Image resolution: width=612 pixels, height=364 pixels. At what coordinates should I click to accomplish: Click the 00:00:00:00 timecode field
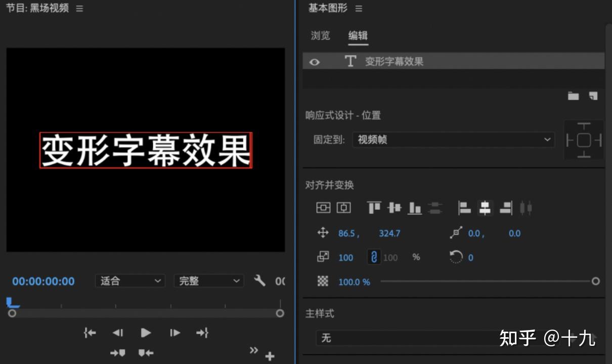pos(43,281)
